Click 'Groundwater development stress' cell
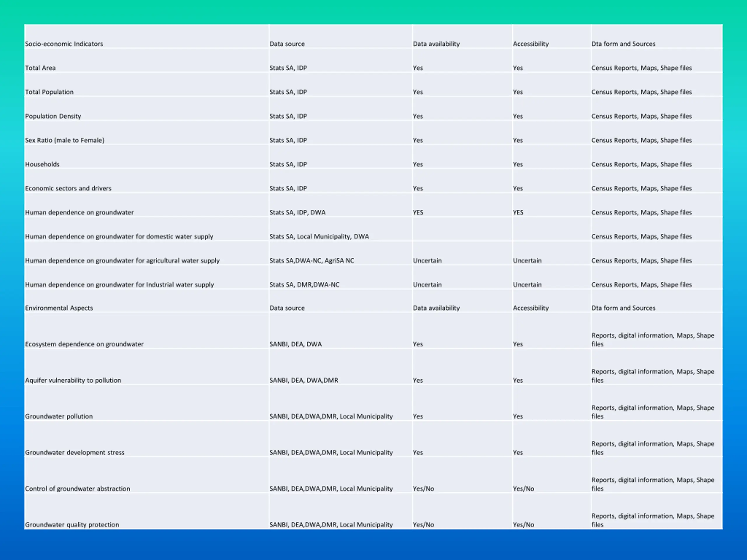The height and width of the screenshot is (560, 747). tap(75, 452)
